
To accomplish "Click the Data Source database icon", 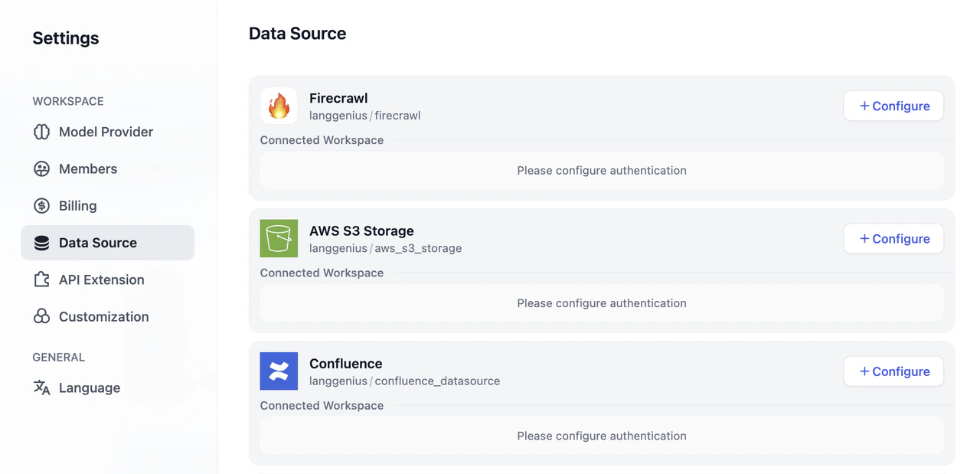I will tap(43, 242).
